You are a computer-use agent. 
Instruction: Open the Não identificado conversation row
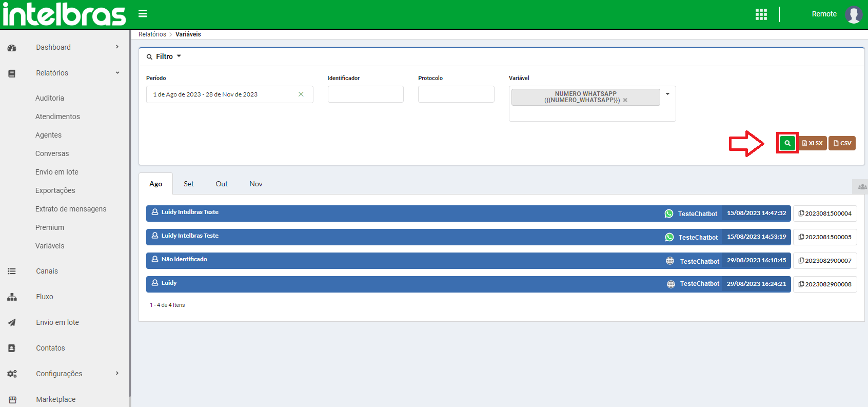468,261
